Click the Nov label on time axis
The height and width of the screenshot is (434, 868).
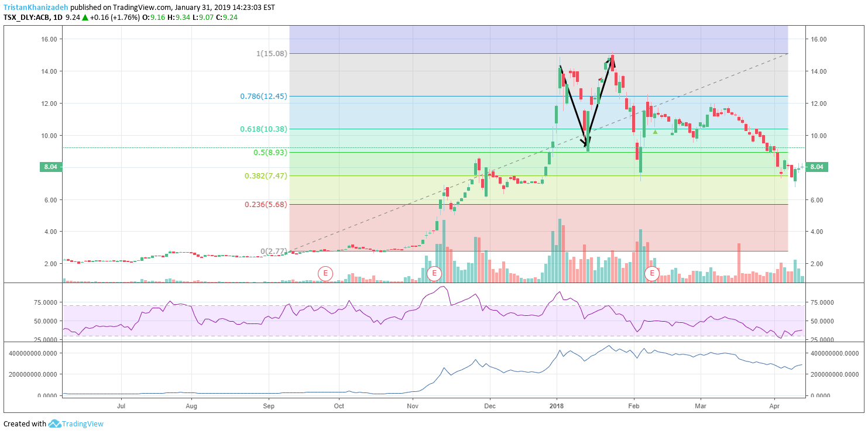413,405
